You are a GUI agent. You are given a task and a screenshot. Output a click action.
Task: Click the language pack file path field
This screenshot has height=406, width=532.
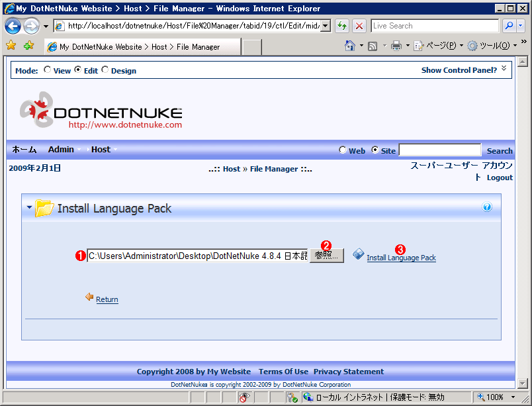(197, 256)
